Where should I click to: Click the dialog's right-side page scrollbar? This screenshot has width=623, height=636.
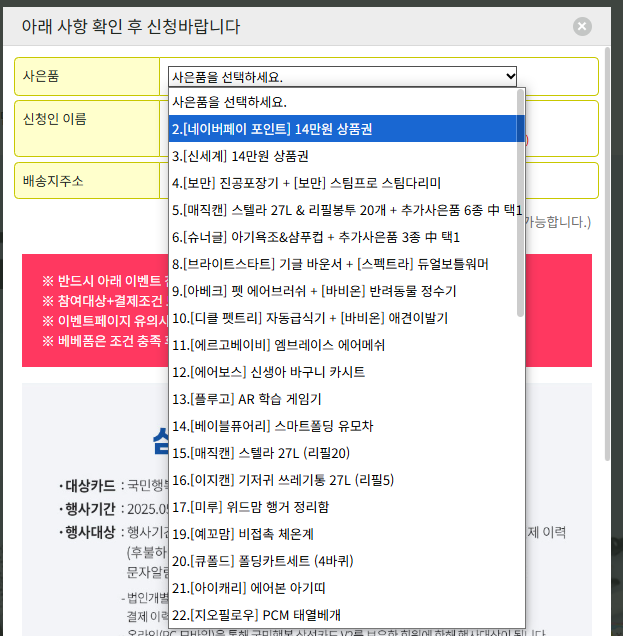(607, 254)
